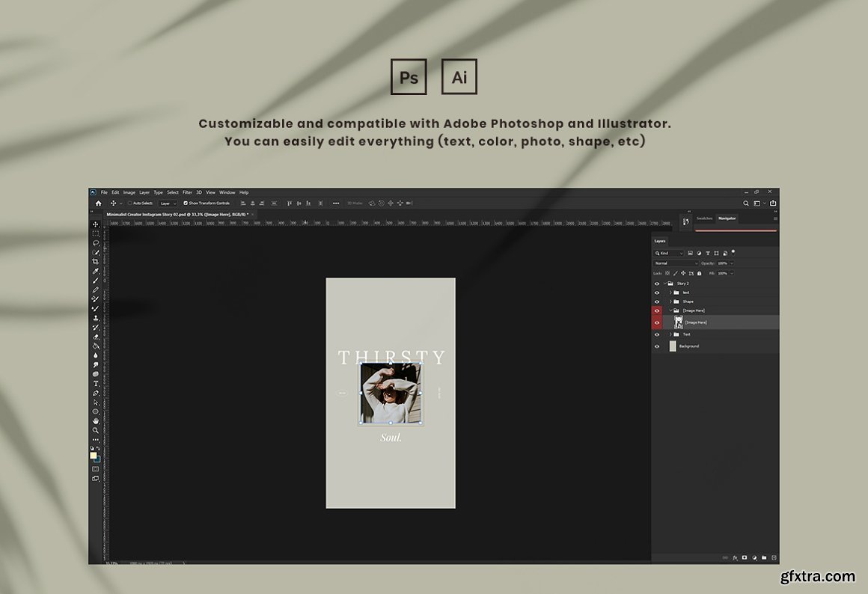
Task: Click the foreground color swatch
Action: pyautogui.click(x=94, y=455)
